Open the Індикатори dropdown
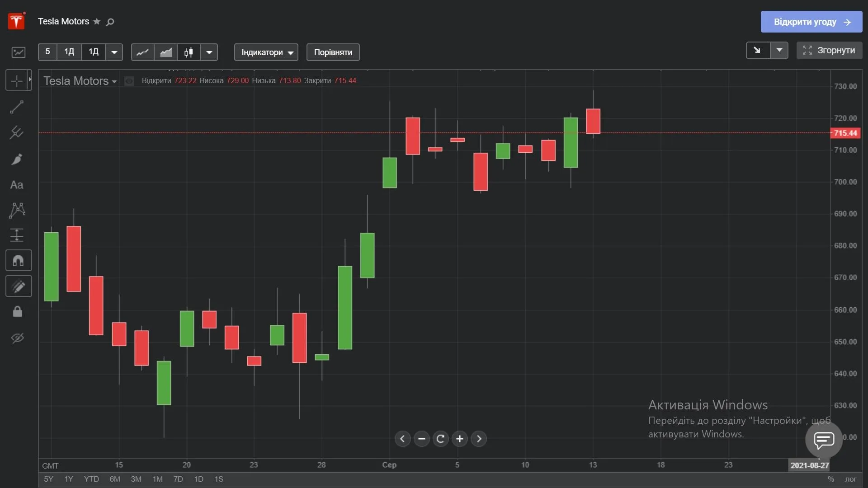Image resolution: width=868 pixels, height=488 pixels. pos(266,52)
